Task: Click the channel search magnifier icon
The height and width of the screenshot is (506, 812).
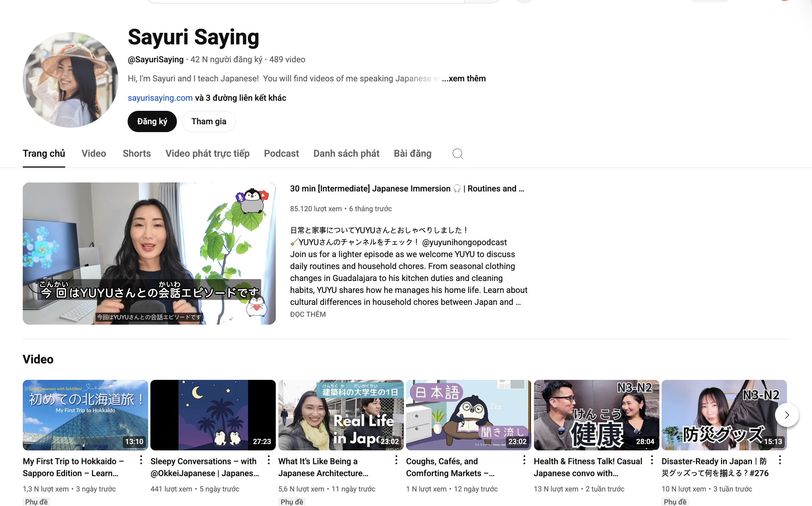Action: coord(457,154)
